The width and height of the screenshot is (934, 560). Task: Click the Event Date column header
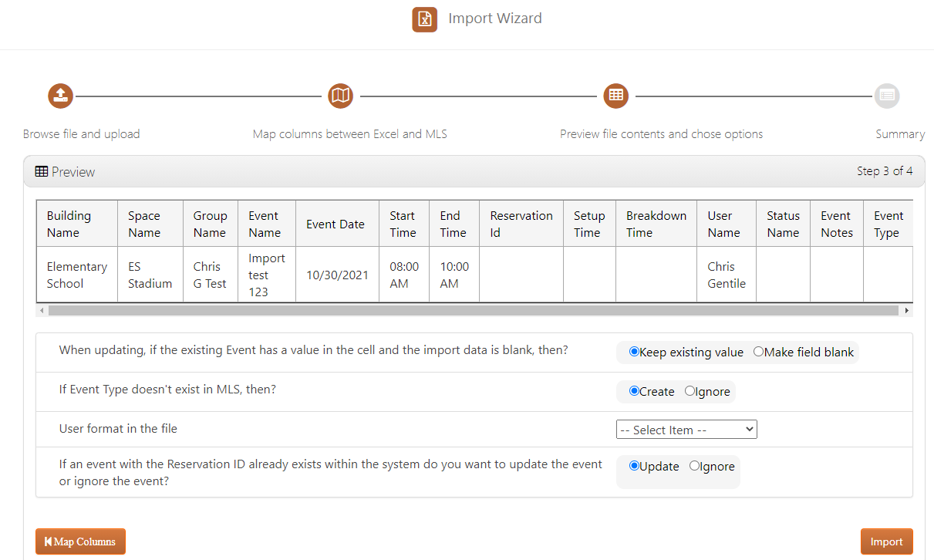pyautogui.click(x=337, y=224)
